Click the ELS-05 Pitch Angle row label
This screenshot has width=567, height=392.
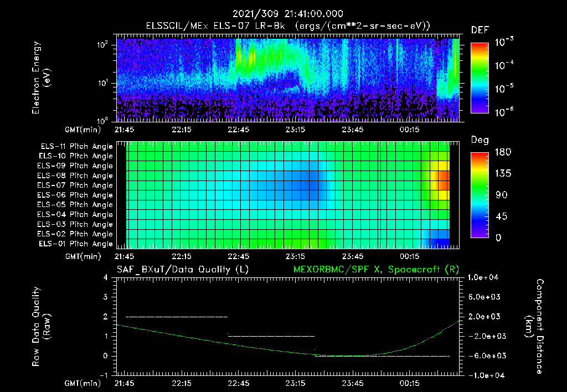coord(75,205)
